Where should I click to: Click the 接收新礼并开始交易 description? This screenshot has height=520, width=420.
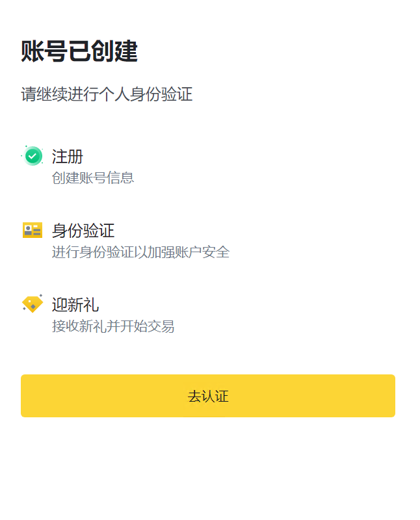click(x=113, y=326)
